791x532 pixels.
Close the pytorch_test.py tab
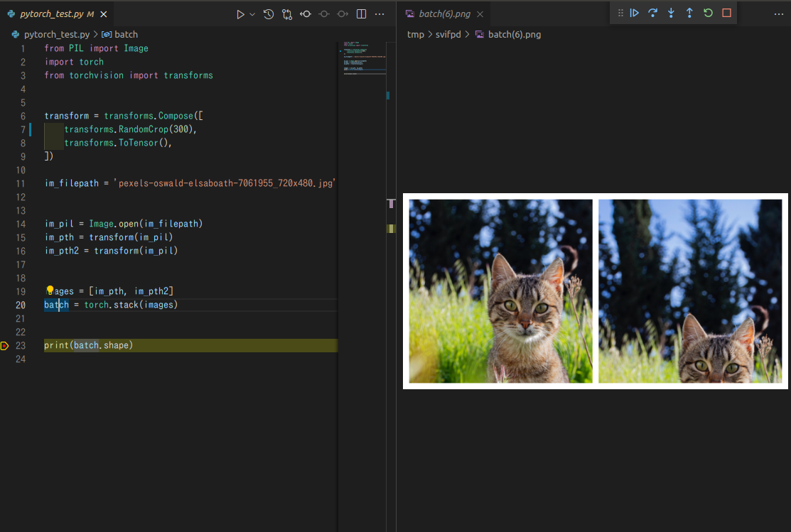pyautogui.click(x=104, y=14)
